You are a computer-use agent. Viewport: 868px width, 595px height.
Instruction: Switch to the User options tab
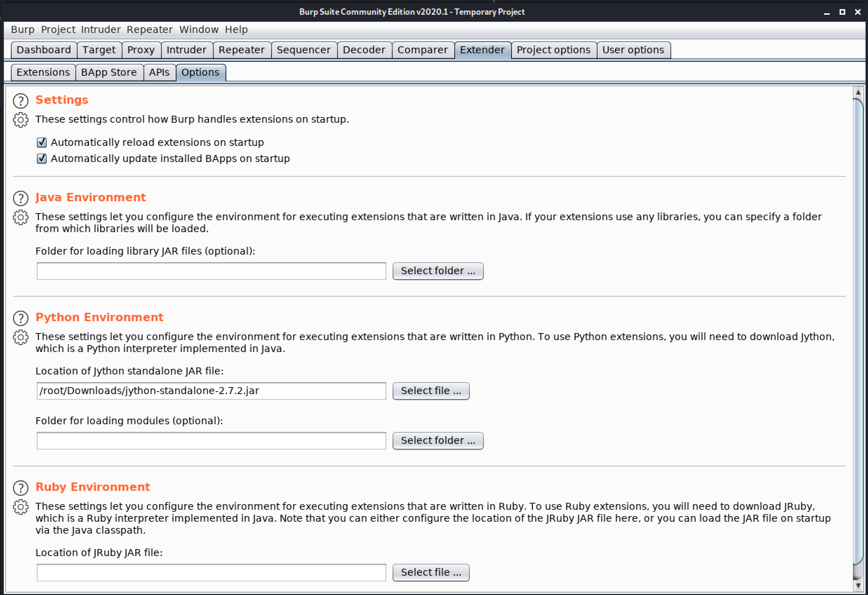pos(633,50)
